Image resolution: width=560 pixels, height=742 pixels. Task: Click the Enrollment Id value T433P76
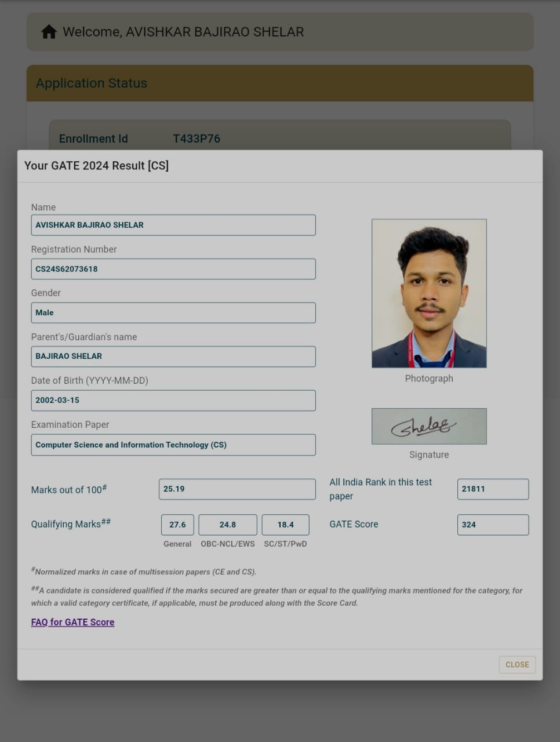197,139
